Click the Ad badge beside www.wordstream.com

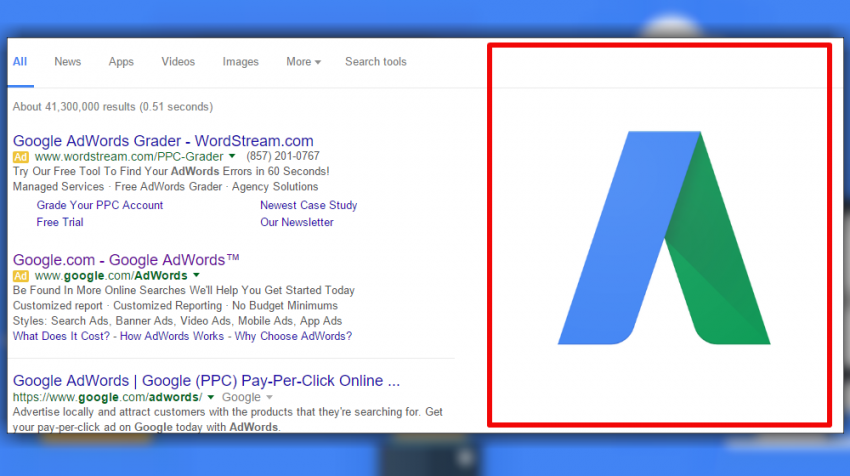pos(20,157)
